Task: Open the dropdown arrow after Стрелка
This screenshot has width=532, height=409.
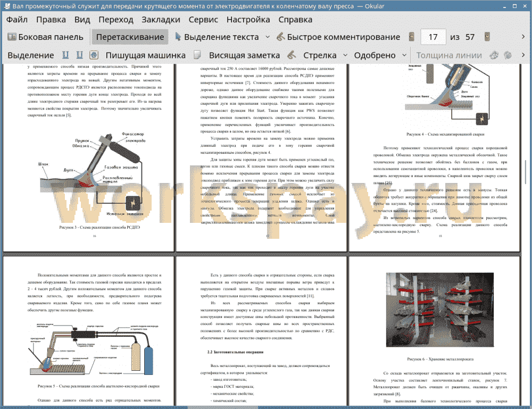Action: click(345, 55)
